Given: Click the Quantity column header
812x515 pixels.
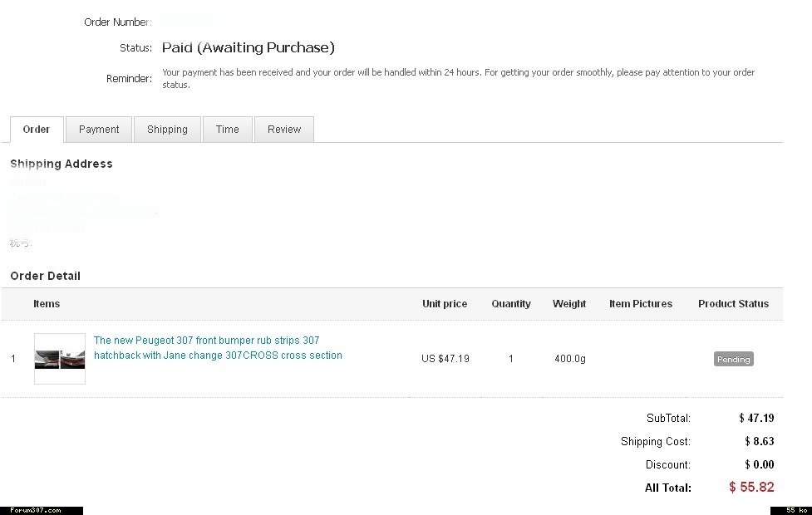Looking at the screenshot, I should pyautogui.click(x=511, y=304).
